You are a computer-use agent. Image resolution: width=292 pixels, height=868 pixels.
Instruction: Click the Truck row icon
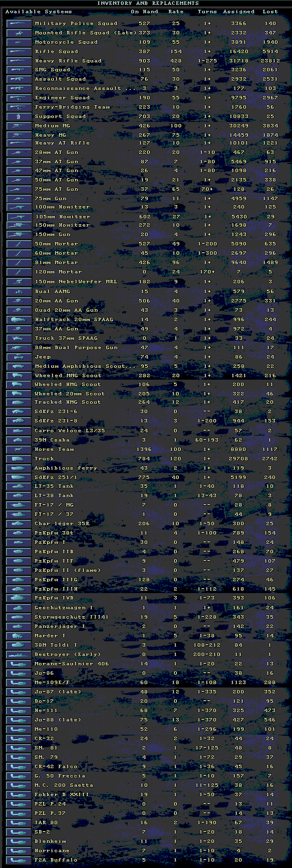(19, 459)
